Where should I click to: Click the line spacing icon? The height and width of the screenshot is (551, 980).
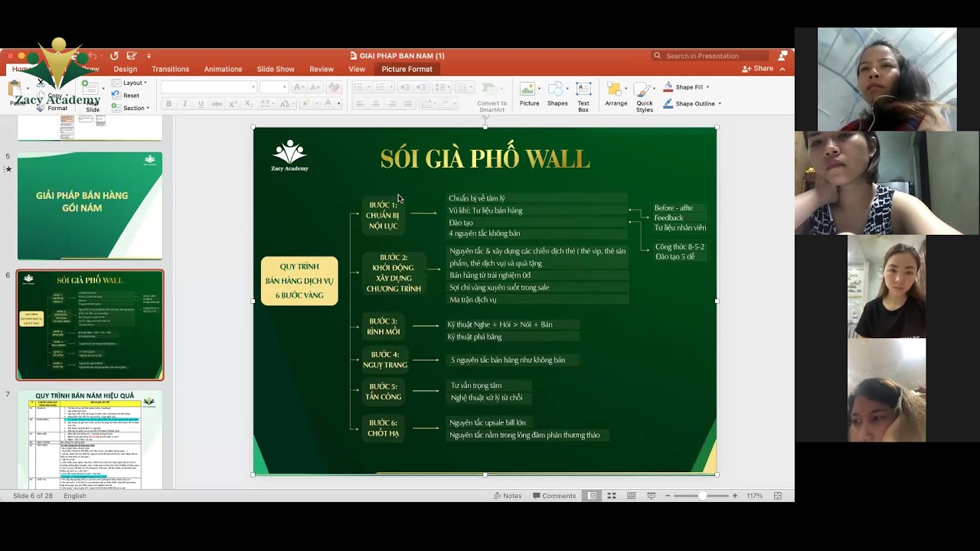pos(441,87)
